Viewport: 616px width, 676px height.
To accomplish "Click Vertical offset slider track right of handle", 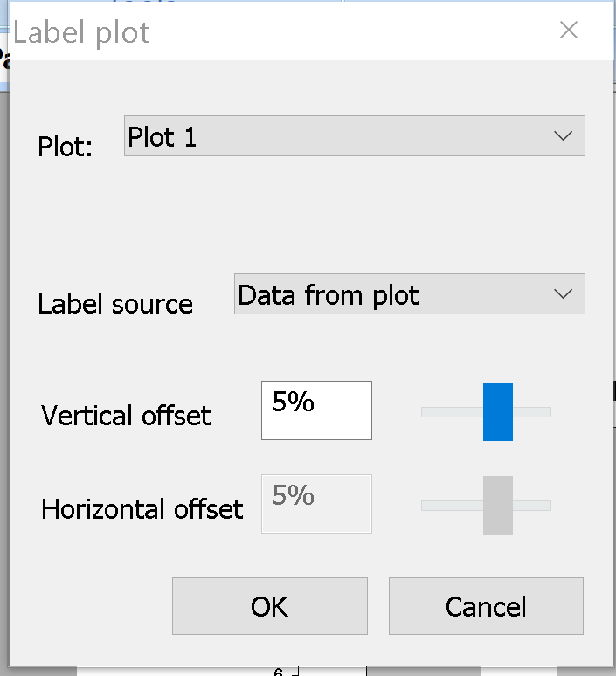I will tap(532, 412).
